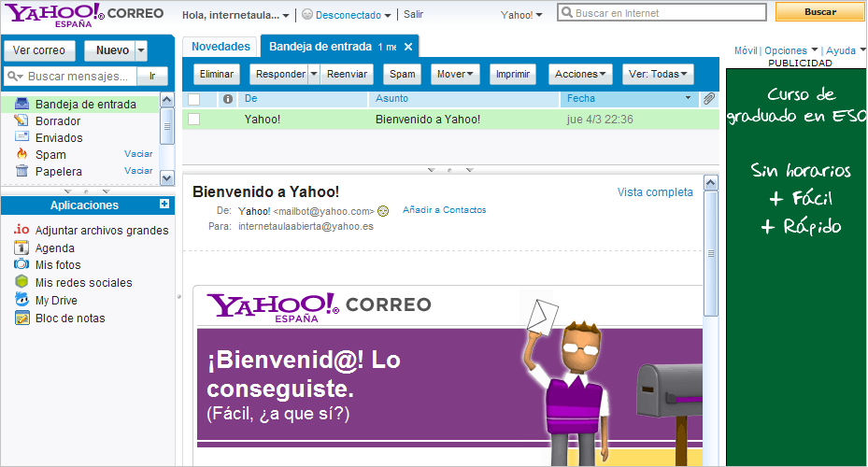The height and width of the screenshot is (467, 868).
Task: Tick the checkbox for the Yahoo! message
Action: tap(193, 119)
